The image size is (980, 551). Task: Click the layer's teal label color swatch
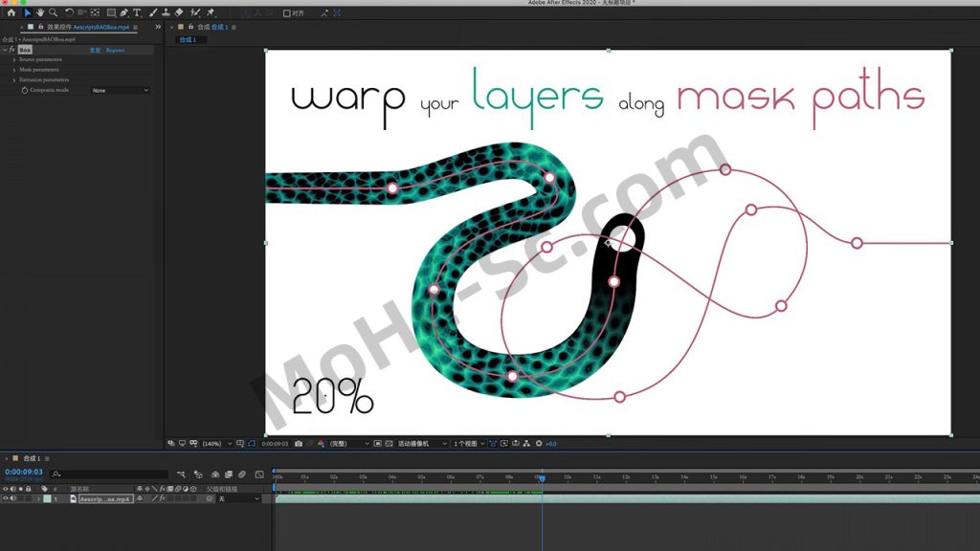(46, 498)
